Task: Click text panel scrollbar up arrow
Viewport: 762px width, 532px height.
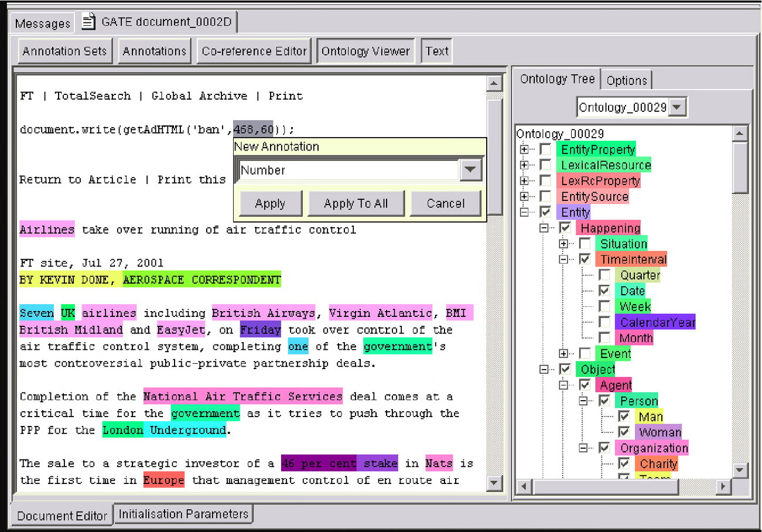Action: (x=495, y=84)
